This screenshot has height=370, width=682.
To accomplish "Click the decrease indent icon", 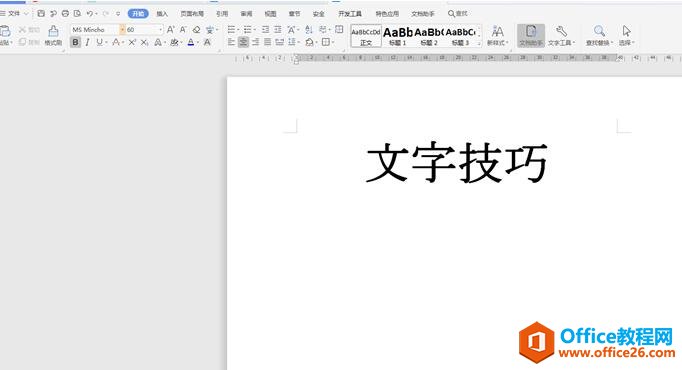I will coord(265,29).
